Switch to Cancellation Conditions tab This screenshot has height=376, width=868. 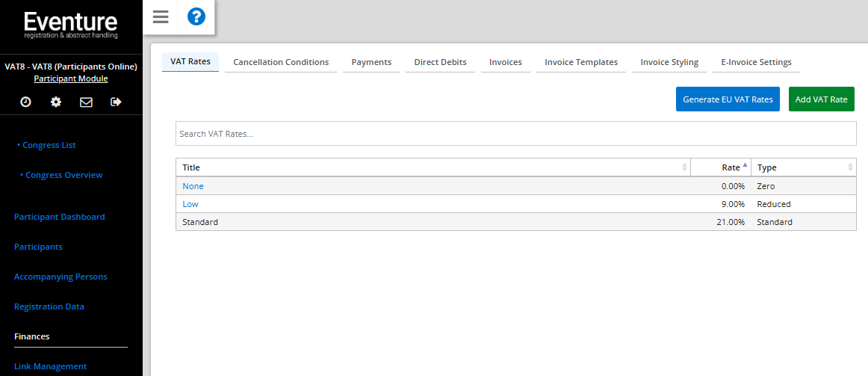point(281,62)
